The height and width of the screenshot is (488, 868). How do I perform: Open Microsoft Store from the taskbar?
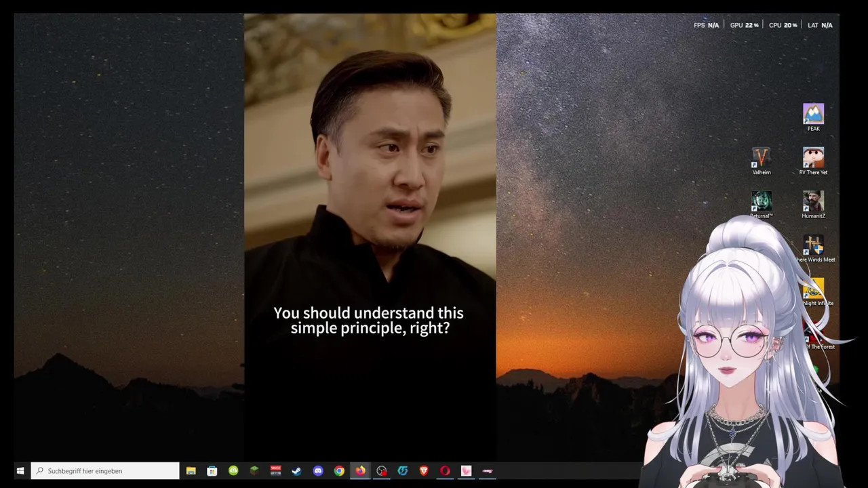click(212, 470)
